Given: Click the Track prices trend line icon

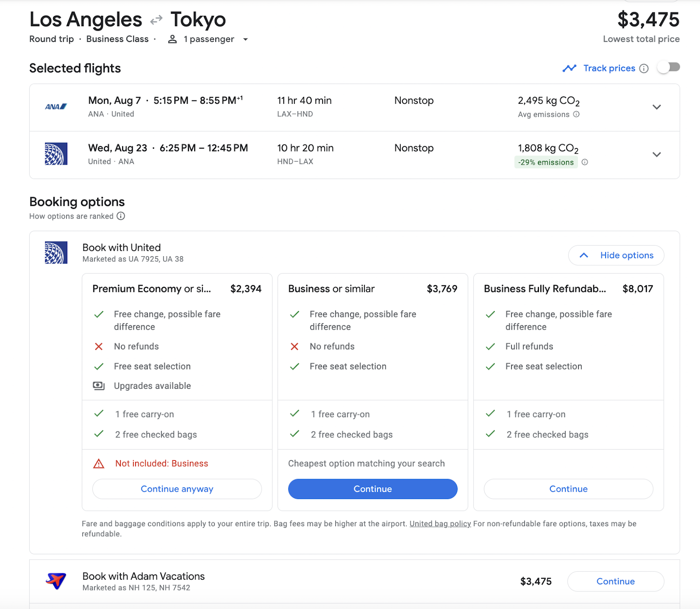Looking at the screenshot, I should pos(569,68).
